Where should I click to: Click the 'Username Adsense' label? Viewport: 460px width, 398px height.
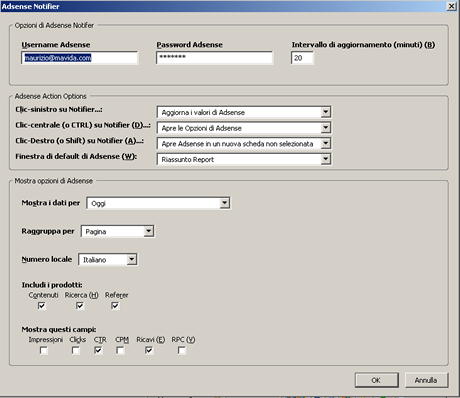pos(56,45)
